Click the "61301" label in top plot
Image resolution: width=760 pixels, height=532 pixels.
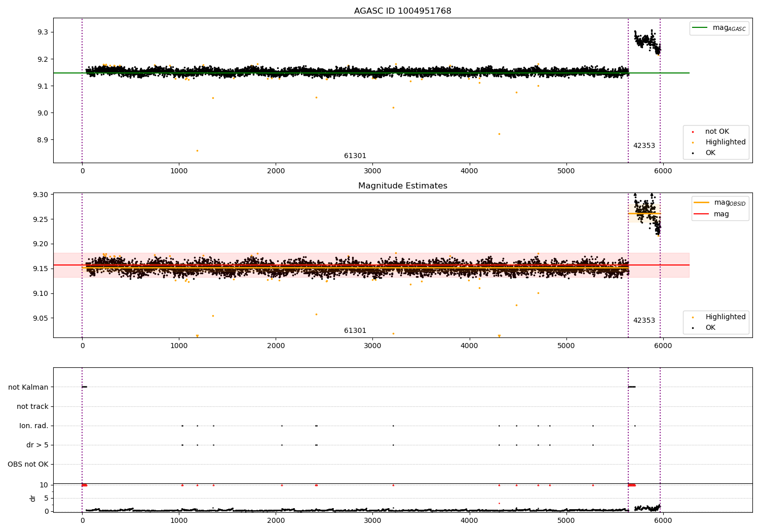(355, 156)
